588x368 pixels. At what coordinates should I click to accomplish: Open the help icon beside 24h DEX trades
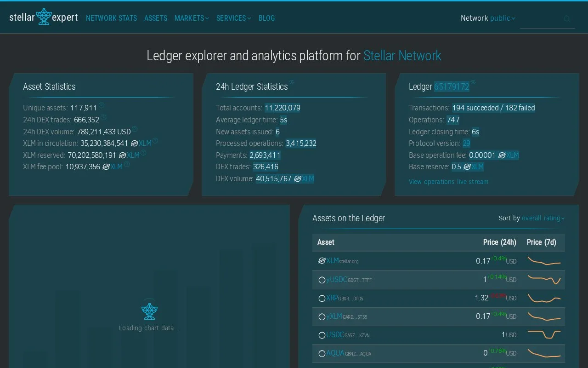(x=103, y=117)
